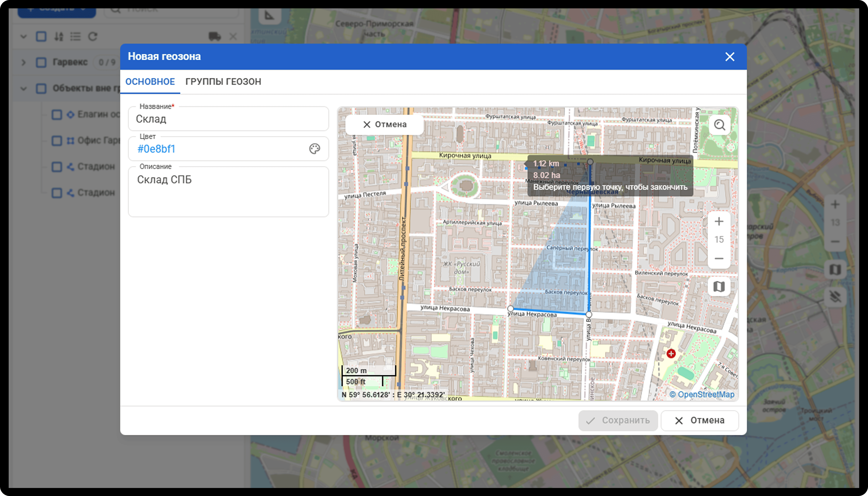Cancel drawing with map Отмена button
868x496 pixels.
click(384, 125)
